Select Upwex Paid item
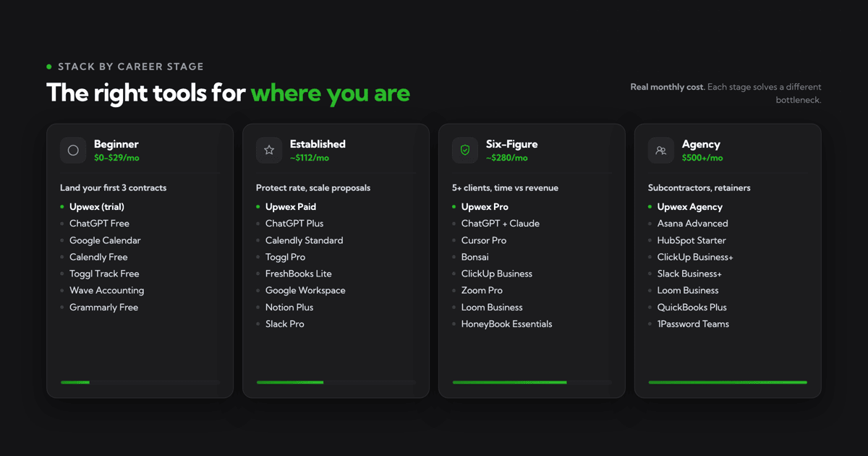The width and height of the screenshot is (868, 456). (x=291, y=206)
